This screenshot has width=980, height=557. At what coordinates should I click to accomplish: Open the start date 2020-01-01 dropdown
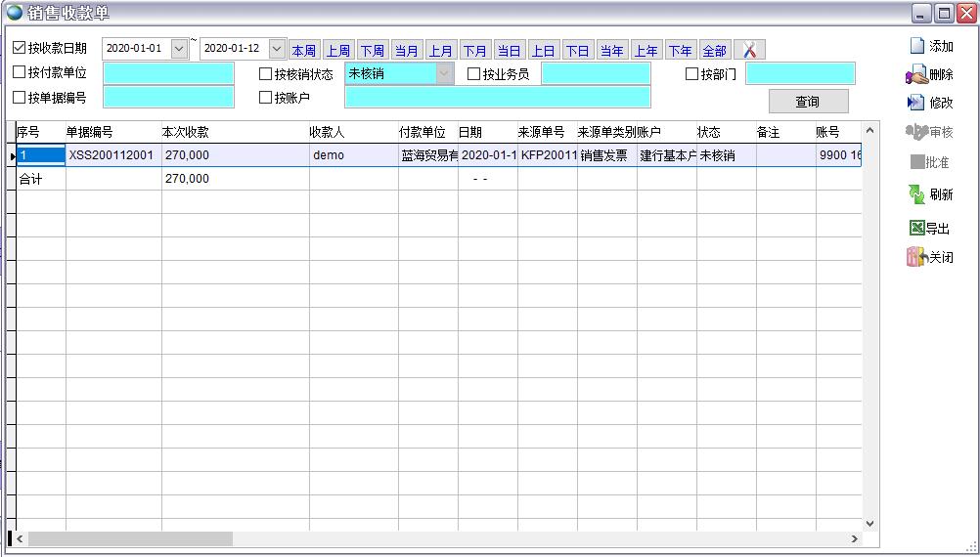coord(179,48)
